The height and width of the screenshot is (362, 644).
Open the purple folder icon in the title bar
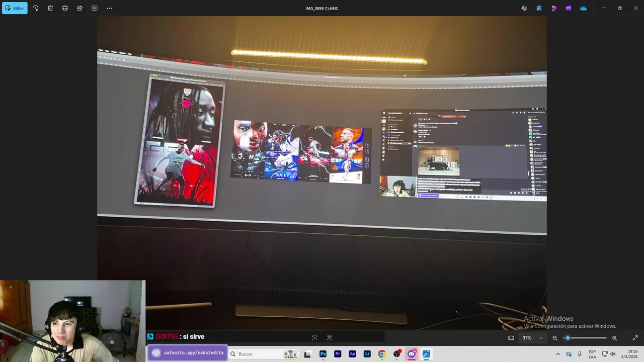coord(569,8)
